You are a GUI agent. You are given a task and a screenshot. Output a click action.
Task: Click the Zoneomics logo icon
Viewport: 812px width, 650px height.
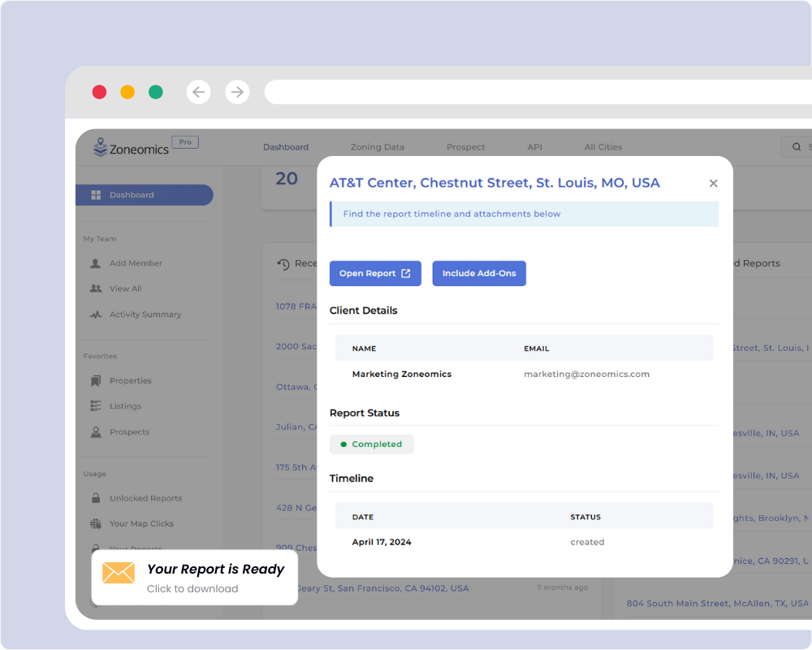[x=101, y=146]
